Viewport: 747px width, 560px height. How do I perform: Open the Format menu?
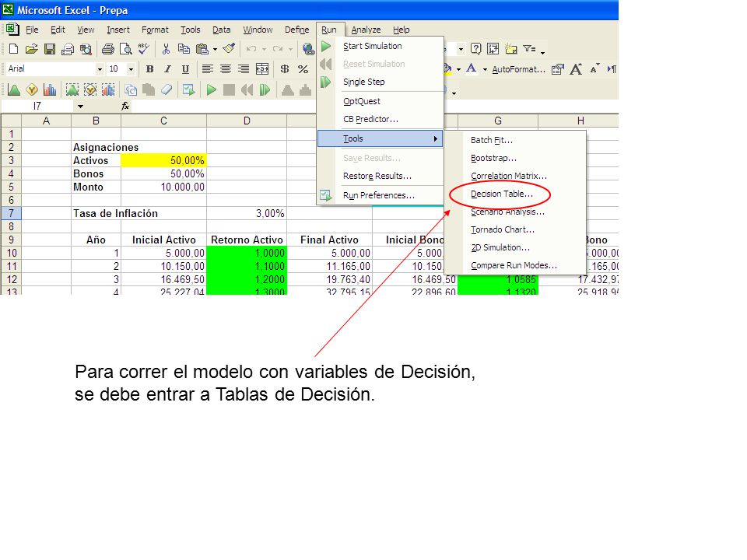click(x=155, y=30)
